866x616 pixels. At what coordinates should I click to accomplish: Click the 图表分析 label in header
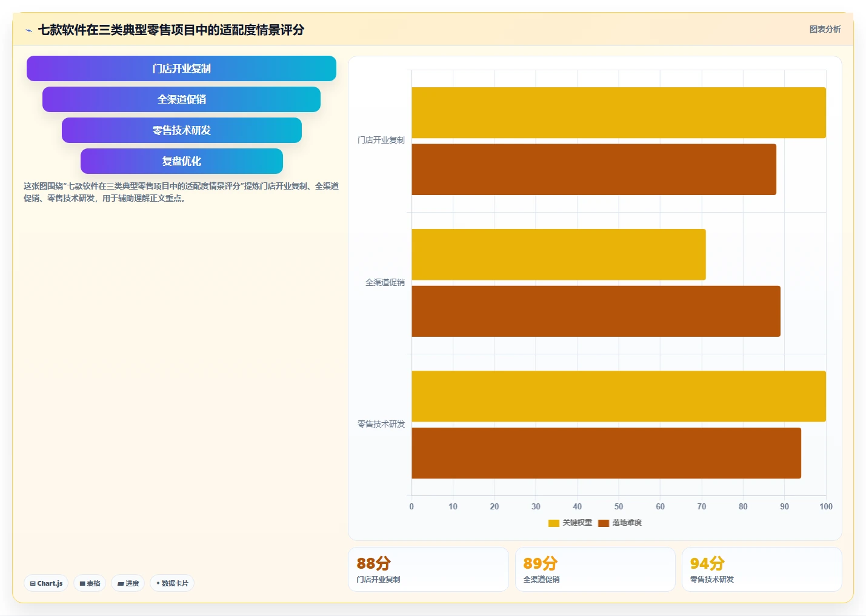pos(825,29)
